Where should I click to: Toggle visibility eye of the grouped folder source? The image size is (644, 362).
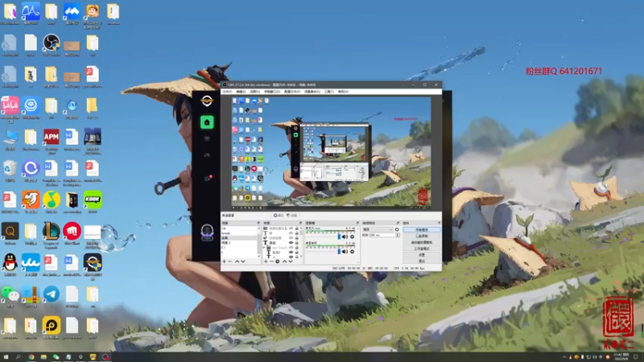click(291, 248)
